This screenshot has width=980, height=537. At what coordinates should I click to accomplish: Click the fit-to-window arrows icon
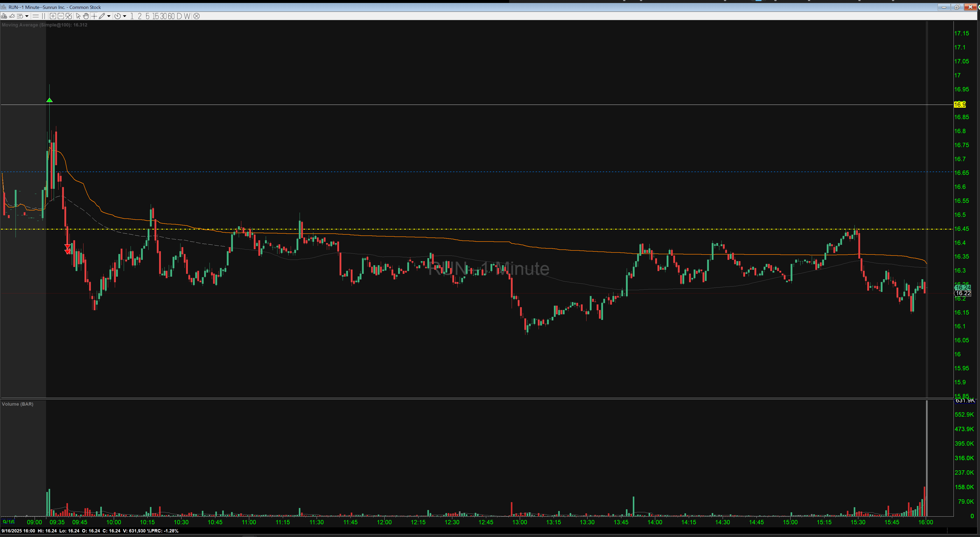tap(68, 16)
